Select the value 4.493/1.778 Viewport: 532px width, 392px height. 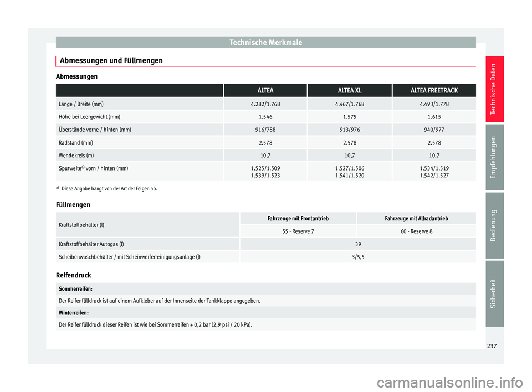click(x=434, y=104)
